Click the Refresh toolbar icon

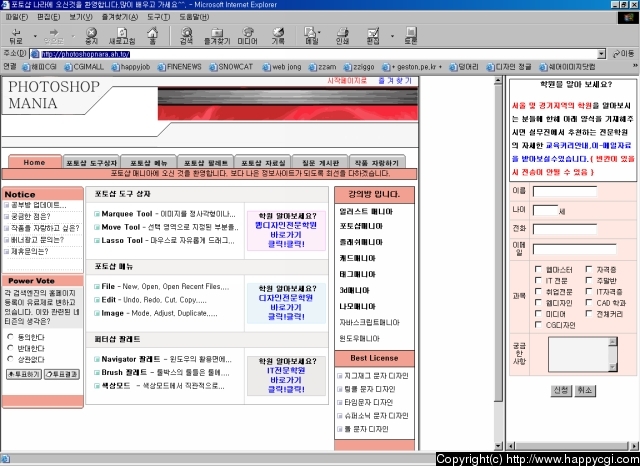point(122,36)
